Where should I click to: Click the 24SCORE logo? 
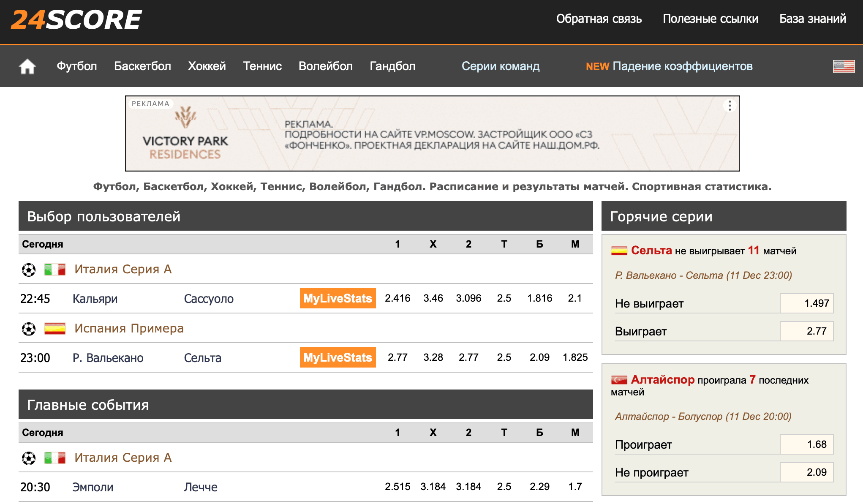(76, 20)
